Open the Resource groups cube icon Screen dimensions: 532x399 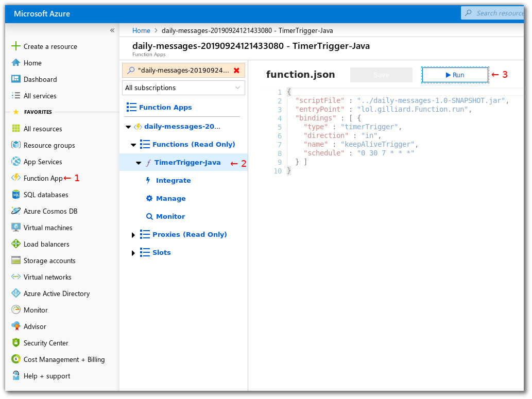tap(15, 145)
